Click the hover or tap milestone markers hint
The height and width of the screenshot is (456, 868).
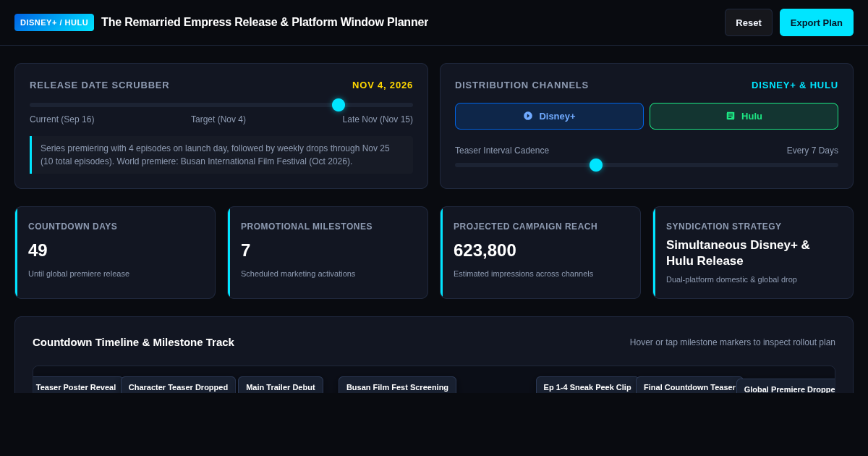click(733, 342)
